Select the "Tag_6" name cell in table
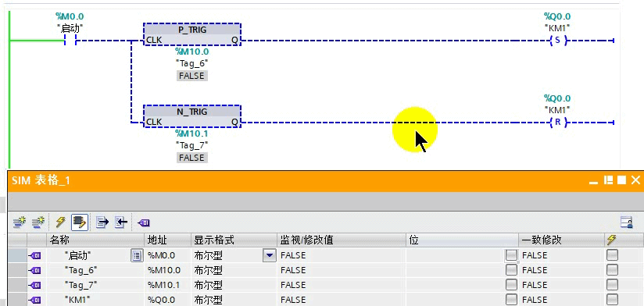644x306 pixels. click(95, 270)
